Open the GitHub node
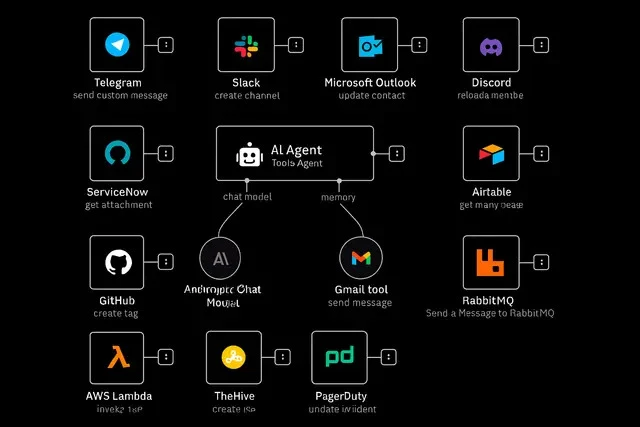 click(117, 263)
